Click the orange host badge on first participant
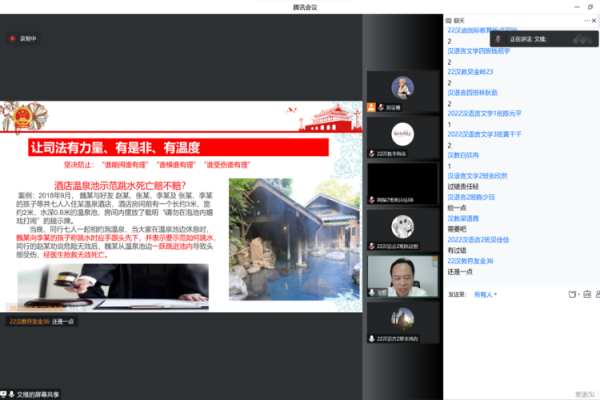The image size is (600, 400). point(371,108)
